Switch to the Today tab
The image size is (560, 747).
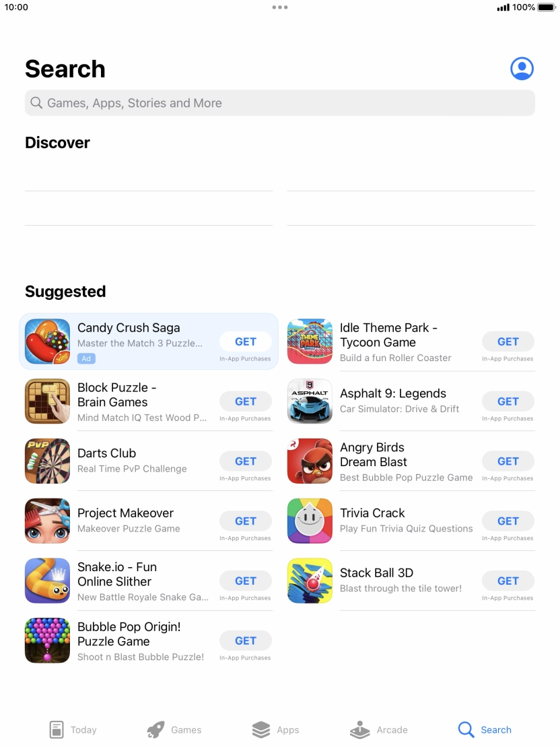[73, 729]
